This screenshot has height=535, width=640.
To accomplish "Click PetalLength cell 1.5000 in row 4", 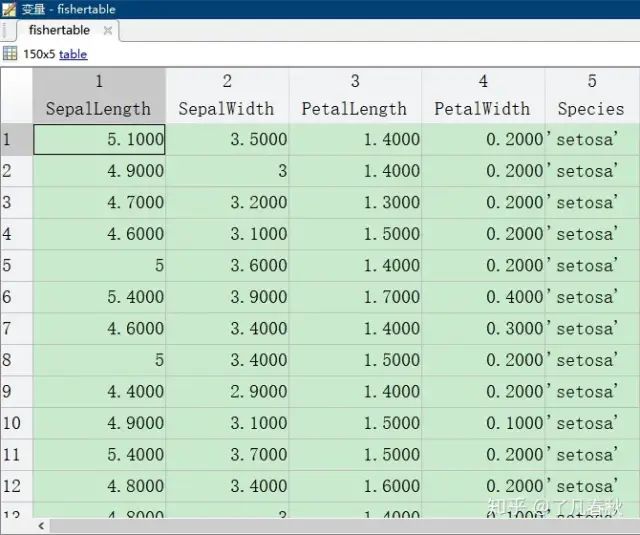I will pyautogui.click(x=355, y=234).
